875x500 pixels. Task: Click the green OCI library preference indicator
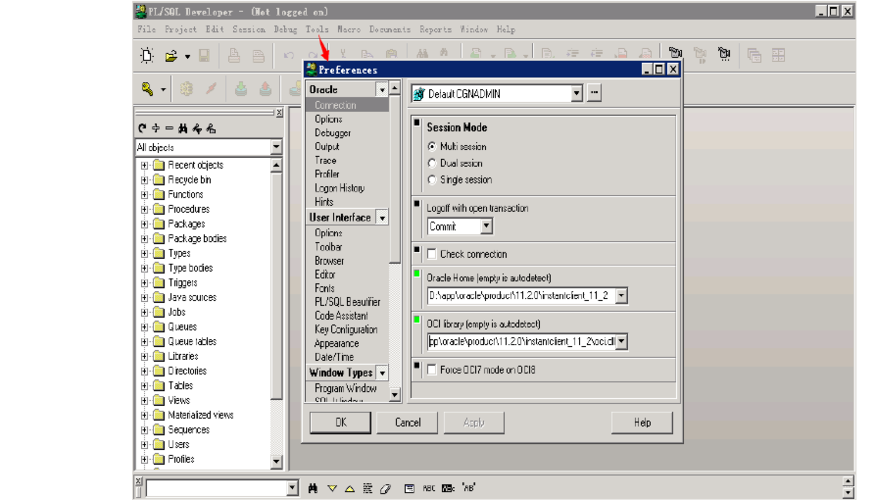pyautogui.click(x=417, y=320)
